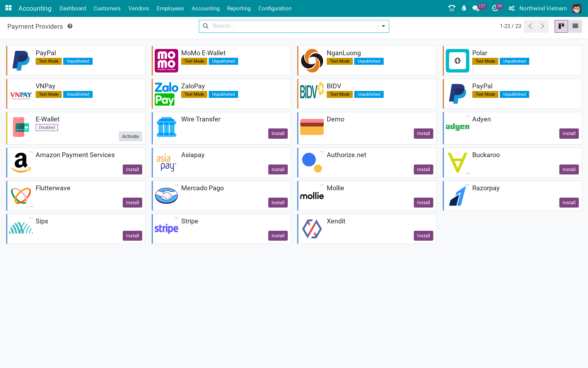
Task: Open the Northwind Vietnam company switcher
Action: 543,8
